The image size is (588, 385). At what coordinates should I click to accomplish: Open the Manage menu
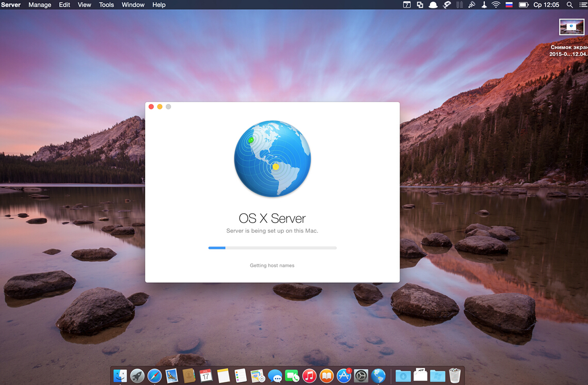[40, 5]
